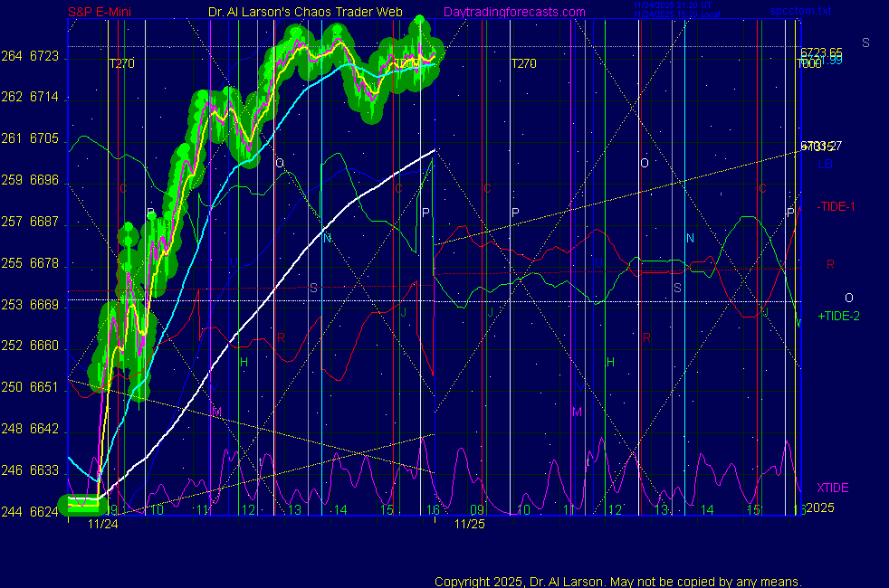The image size is (889, 588).
Task: Click the XTIDE legend label
Action: click(x=832, y=488)
